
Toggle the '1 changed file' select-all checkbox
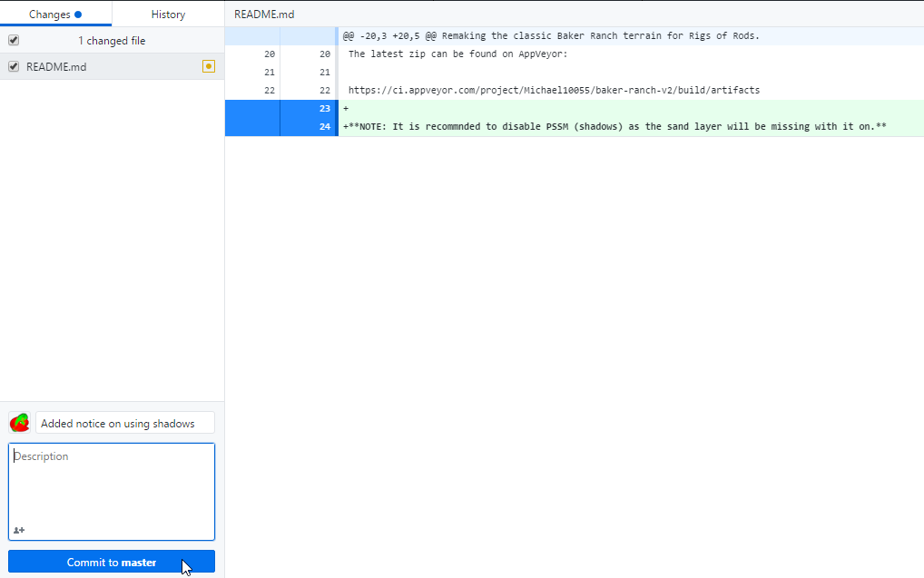click(14, 40)
